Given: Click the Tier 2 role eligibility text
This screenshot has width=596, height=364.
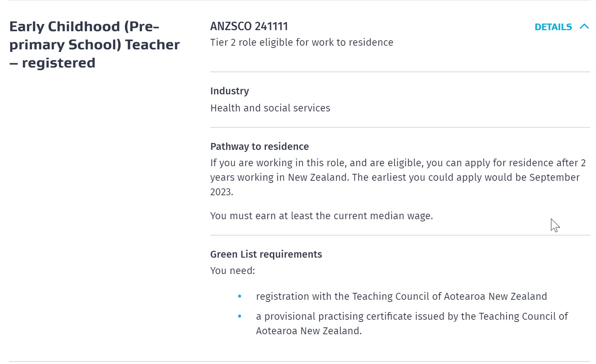Looking at the screenshot, I should click(x=301, y=42).
